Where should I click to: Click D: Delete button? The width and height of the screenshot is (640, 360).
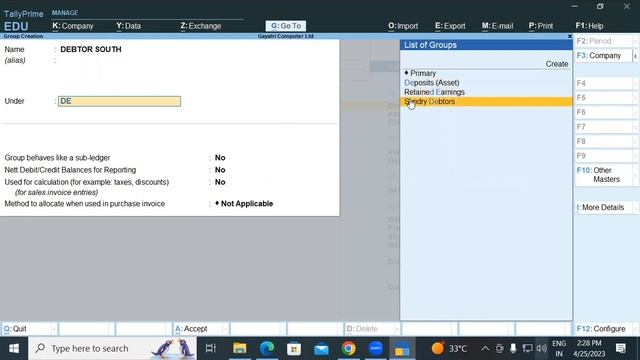pos(371,329)
